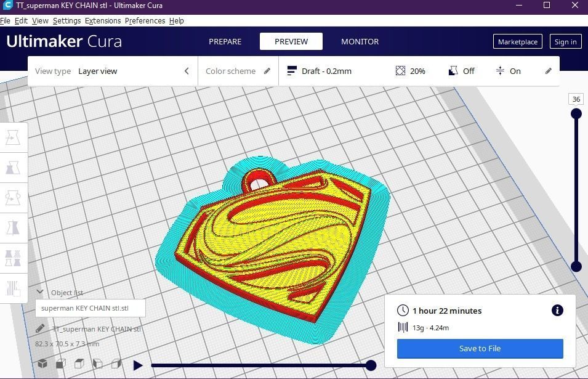
Task: Click the print time clock icon
Action: [x=403, y=311]
